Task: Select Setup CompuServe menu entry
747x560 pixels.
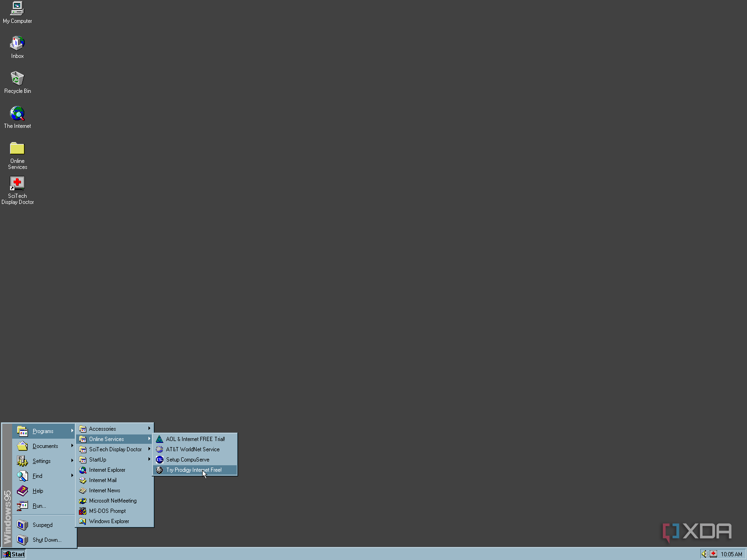Action: click(195, 460)
